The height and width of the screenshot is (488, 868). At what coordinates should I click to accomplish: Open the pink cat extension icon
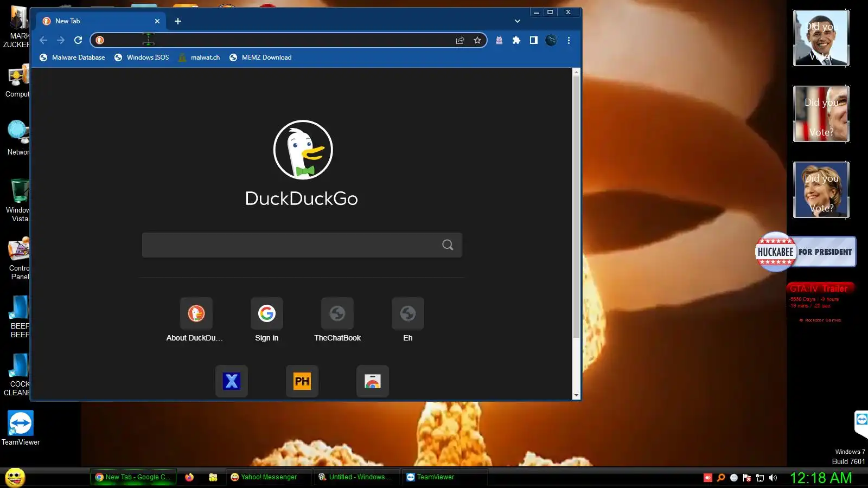[x=499, y=40]
